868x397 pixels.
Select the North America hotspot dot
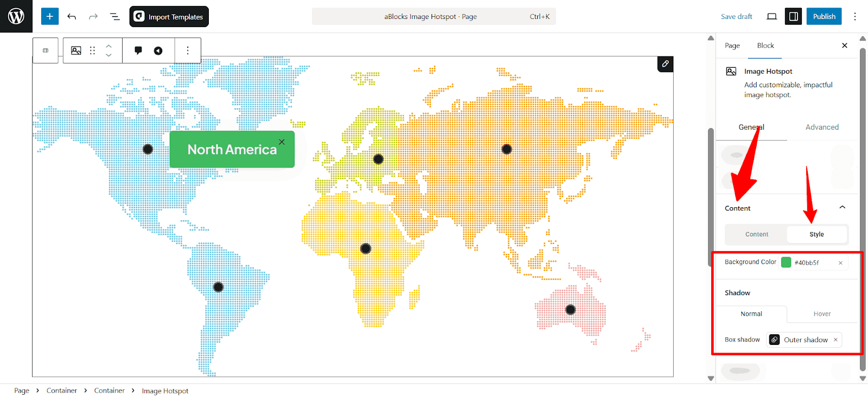coord(148,149)
